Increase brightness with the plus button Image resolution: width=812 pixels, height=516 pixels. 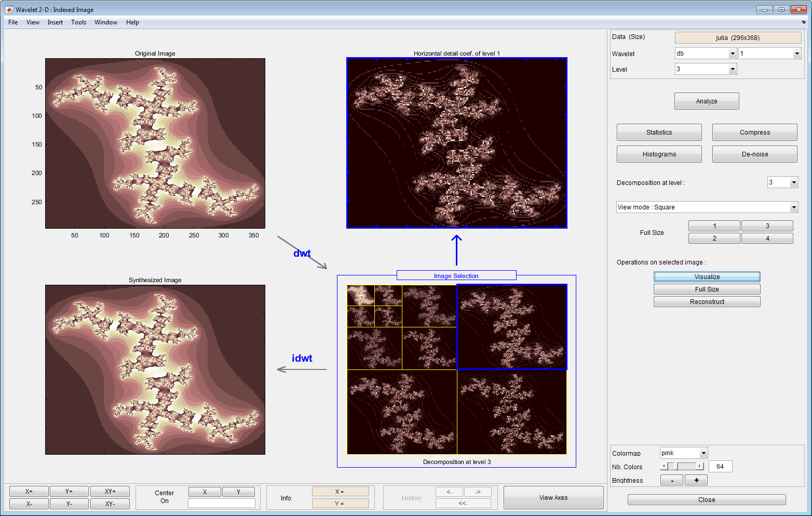click(696, 480)
